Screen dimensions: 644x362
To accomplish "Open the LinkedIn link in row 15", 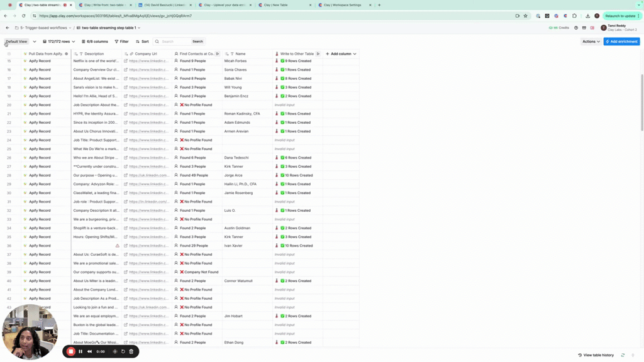I will point(126,61).
